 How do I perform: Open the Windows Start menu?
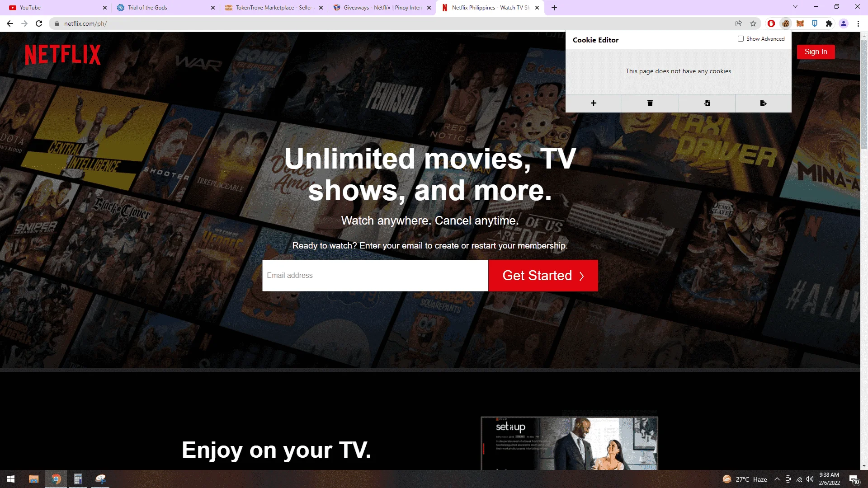[x=11, y=479]
